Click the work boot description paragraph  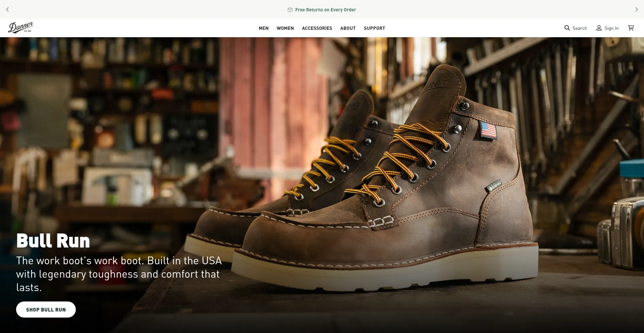pyautogui.click(x=119, y=274)
